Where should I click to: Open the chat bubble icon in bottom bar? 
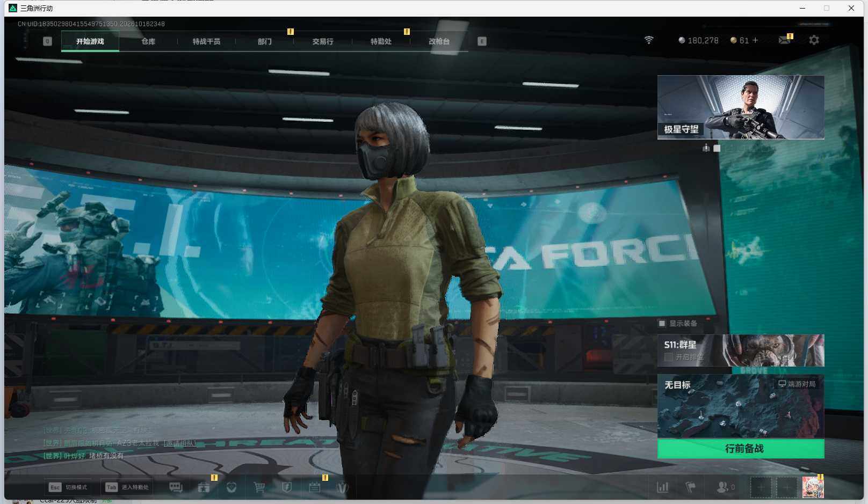[176, 487]
